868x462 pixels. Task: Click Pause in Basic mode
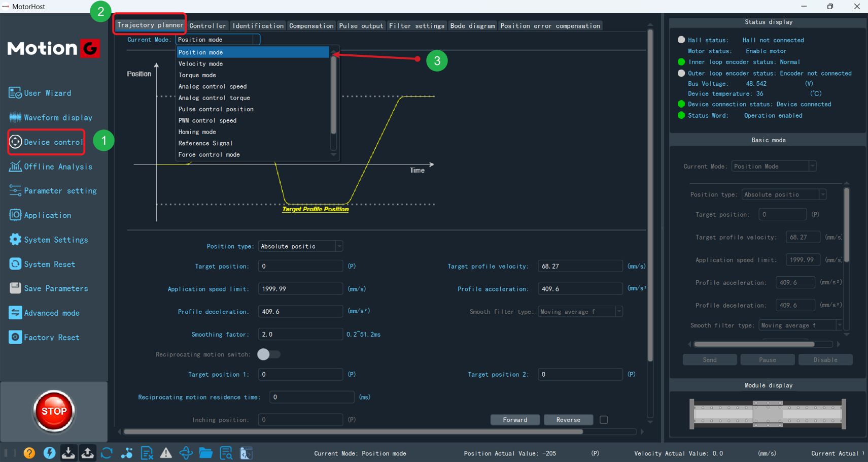click(x=768, y=360)
